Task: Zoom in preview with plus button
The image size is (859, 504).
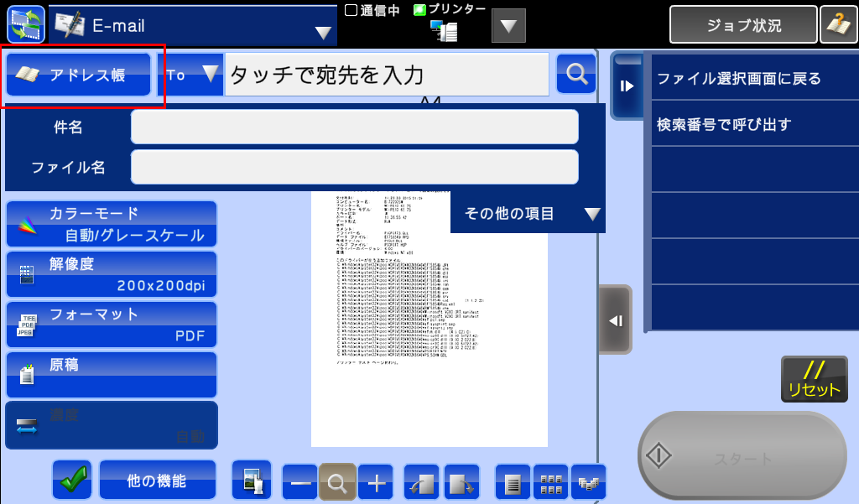Action: pyautogui.click(x=376, y=482)
